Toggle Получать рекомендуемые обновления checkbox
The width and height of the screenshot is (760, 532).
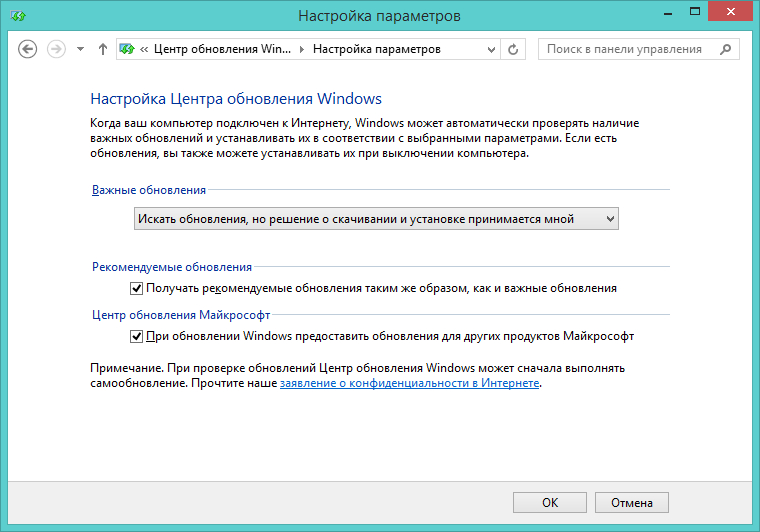pyautogui.click(x=136, y=288)
